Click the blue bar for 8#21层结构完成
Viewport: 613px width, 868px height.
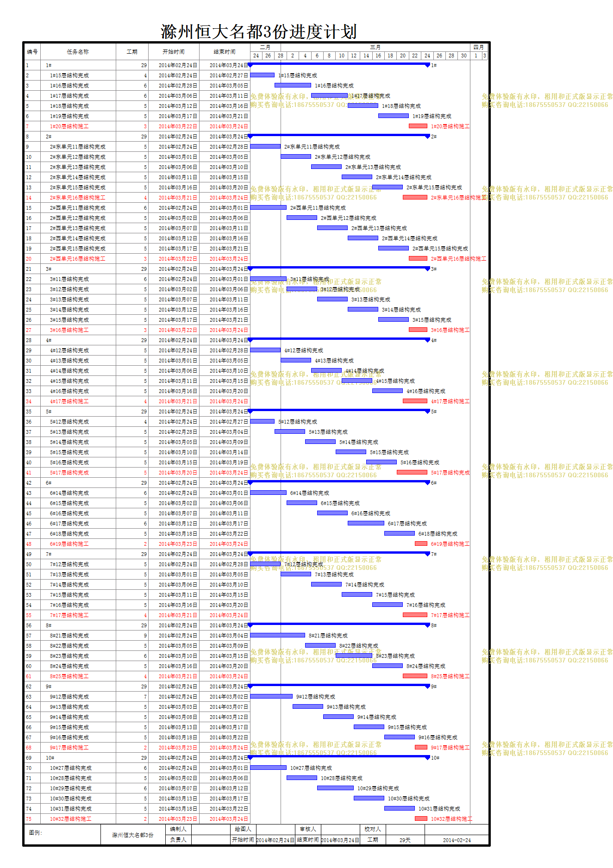pyautogui.click(x=277, y=635)
